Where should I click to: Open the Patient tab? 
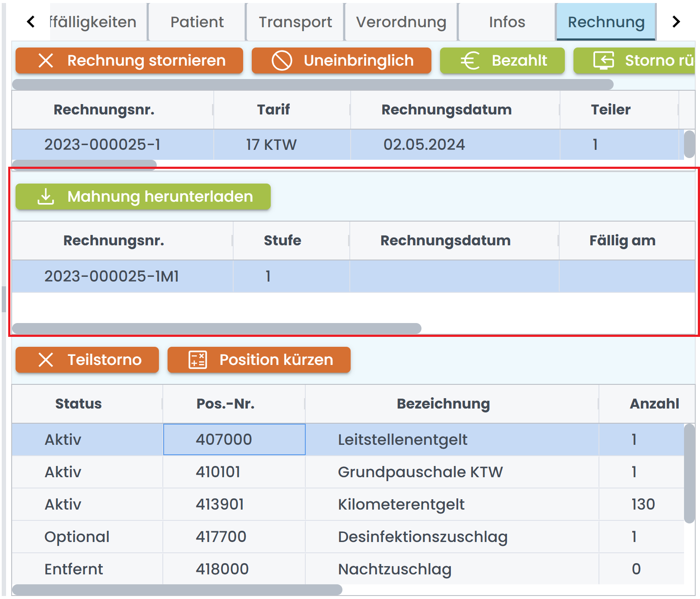(197, 22)
